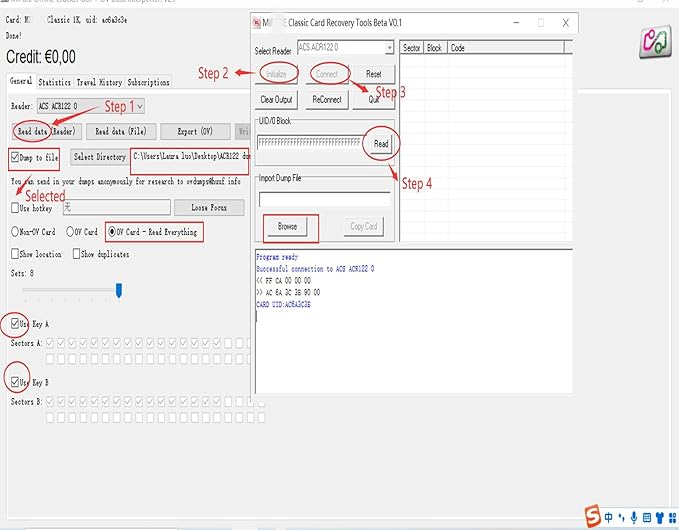The width and height of the screenshot is (679, 530).
Task: Select the Non-OV Card radio button
Action: click(x=15, y=232)
